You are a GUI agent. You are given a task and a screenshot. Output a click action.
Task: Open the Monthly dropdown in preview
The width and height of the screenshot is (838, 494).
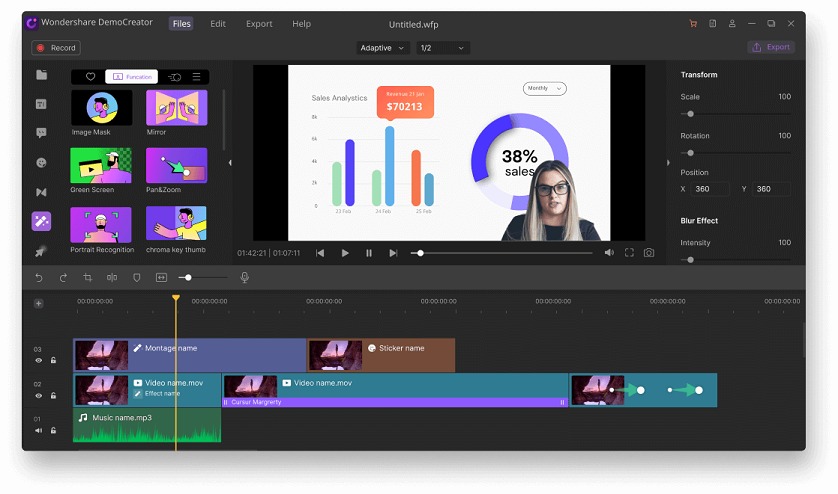tap(545, 88)
